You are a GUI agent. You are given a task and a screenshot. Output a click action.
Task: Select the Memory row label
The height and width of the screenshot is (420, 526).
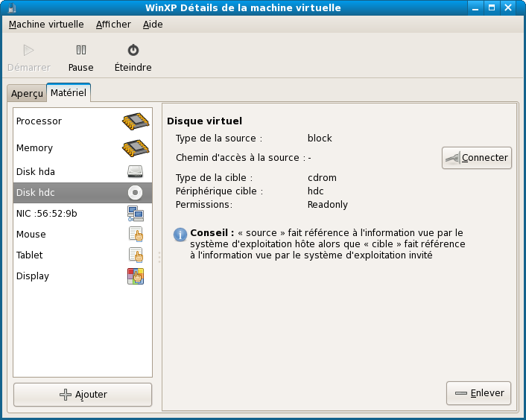(x=34, y=148)
